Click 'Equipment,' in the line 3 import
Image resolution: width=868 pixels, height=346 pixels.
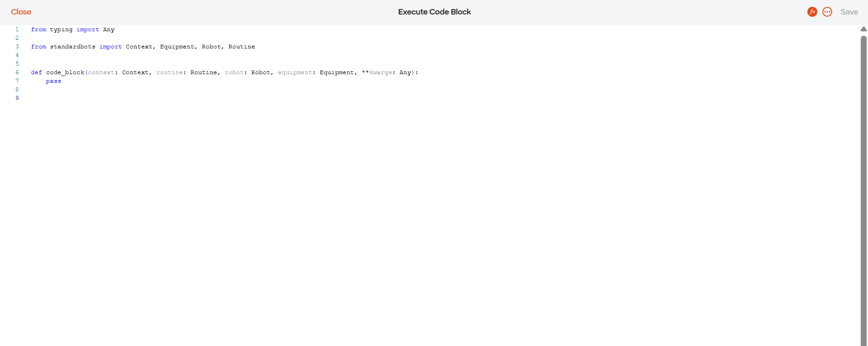pos(178,47)
